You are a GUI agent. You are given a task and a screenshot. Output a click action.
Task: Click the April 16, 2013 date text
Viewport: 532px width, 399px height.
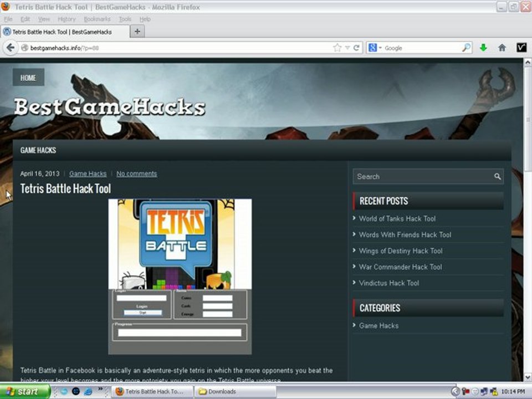coord(40,173)
